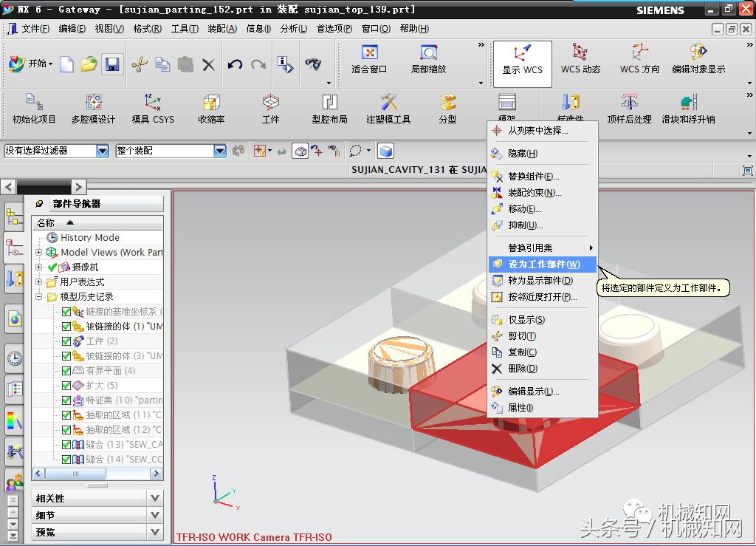756x546 pixels.
Task: Choose 从列表中选择 in context menu
Action: click(543, 131)
